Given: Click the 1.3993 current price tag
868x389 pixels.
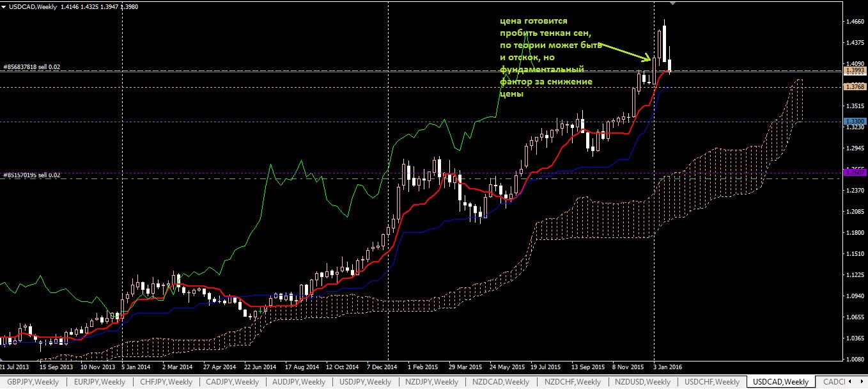Looking at the screenshot, I should (x=855, y=72).
